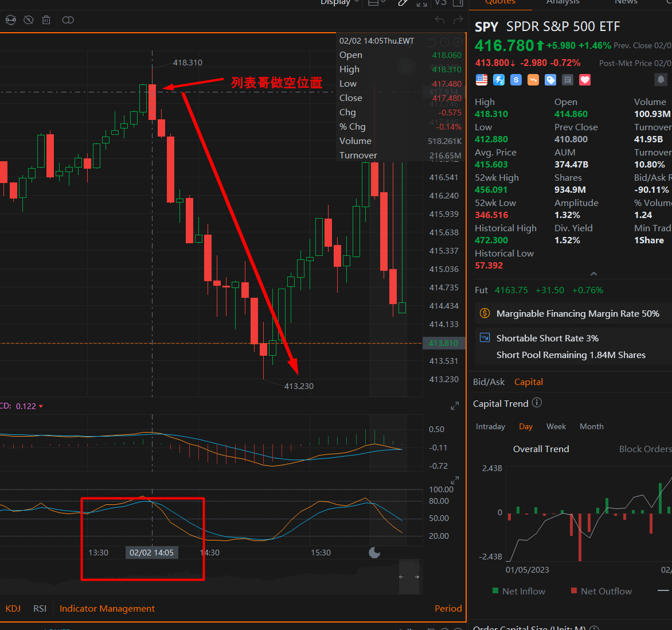Click the timeline range slider handle
Image resolution: width=672 pixels, height=630 pixels.
409,577
